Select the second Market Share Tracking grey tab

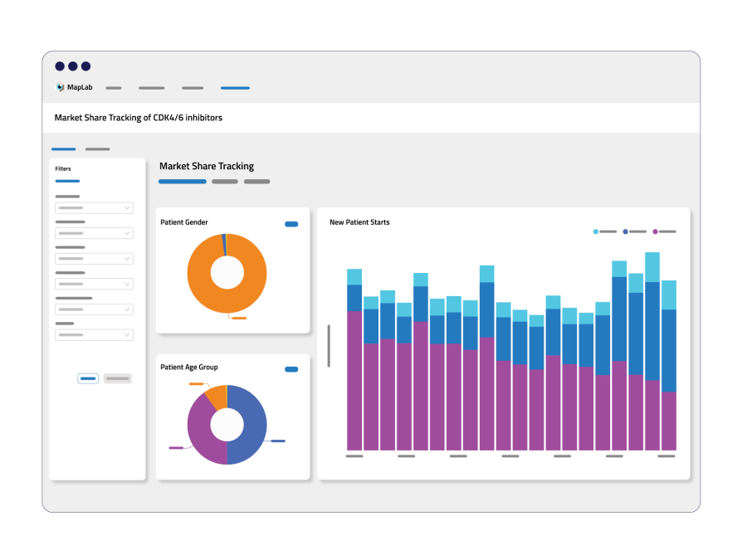(x=225, y=182)
